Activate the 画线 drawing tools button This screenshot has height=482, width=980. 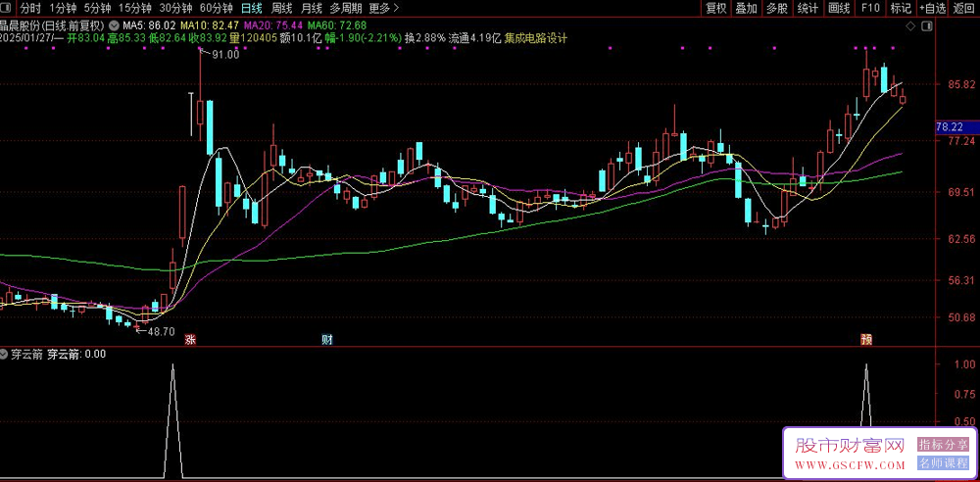point(839,8)
